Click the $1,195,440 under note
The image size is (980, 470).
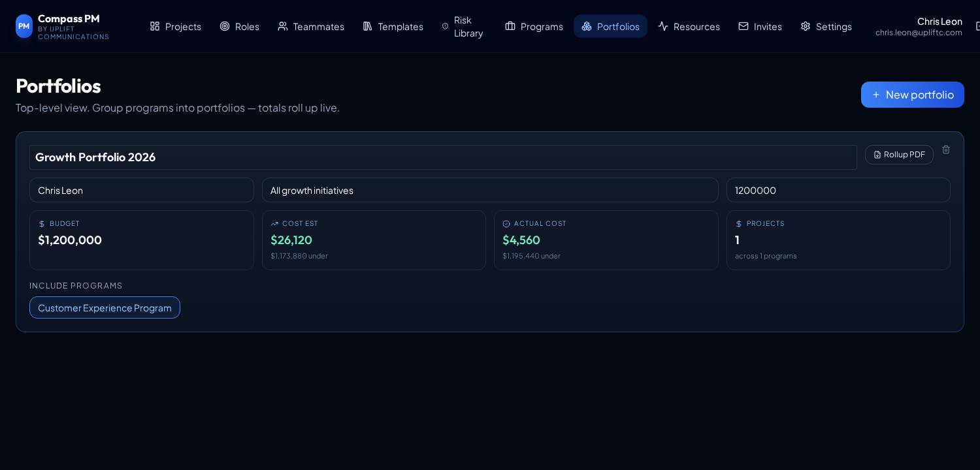pos(531,256)
